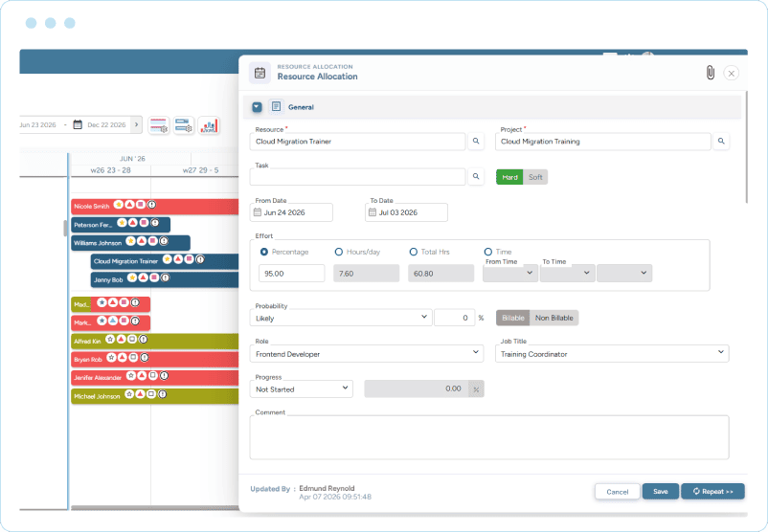This screenshot has width=768, height=532.
Task: Click the square icon on Jenifer Alexander bar
Action: point(153,376)
